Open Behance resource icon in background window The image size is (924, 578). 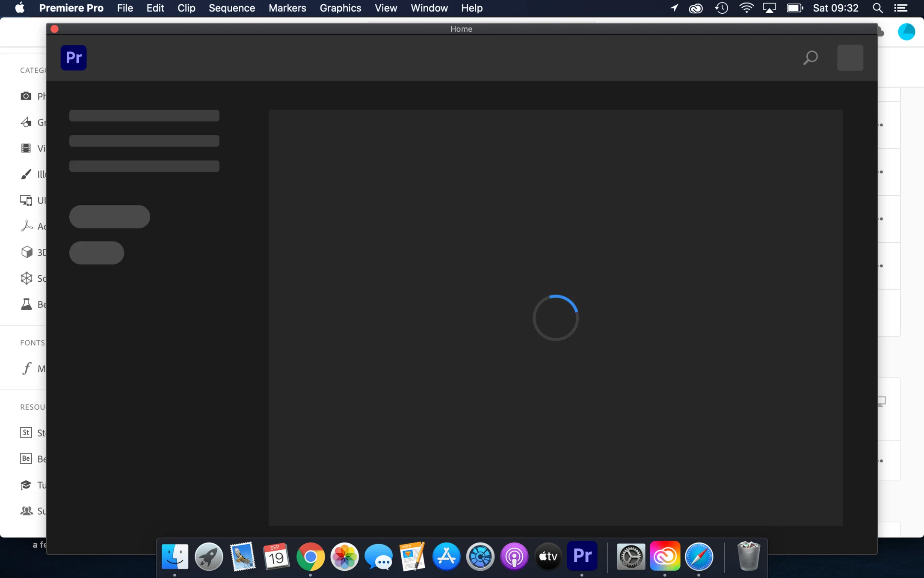[x=26, y=459]
